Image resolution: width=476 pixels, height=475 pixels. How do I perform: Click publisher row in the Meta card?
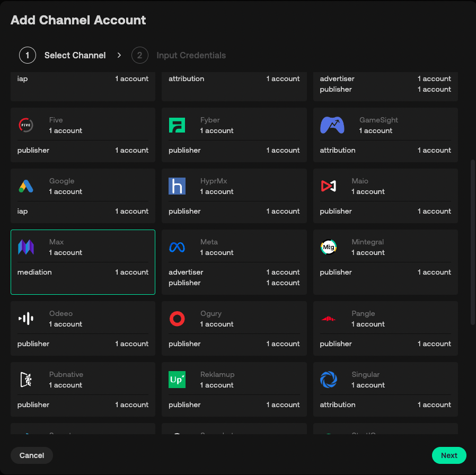tap(234, 283)
